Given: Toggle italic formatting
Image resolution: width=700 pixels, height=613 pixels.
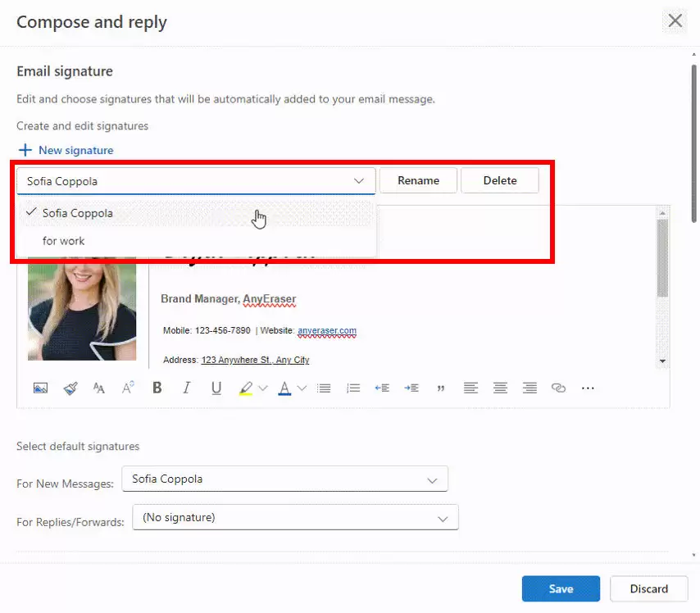Looking at the screenshot, I should 187,388.
